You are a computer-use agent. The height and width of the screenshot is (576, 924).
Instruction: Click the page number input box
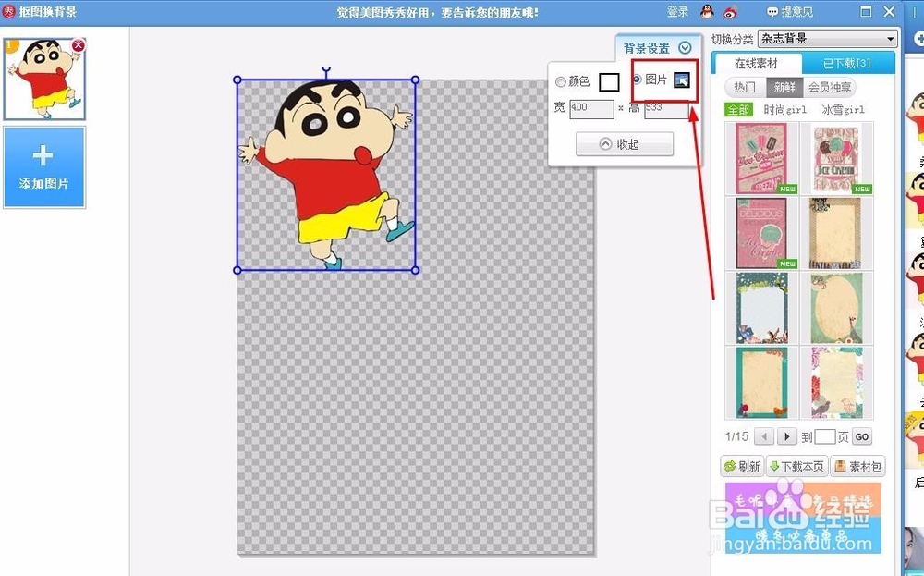[x=824, y=437]
